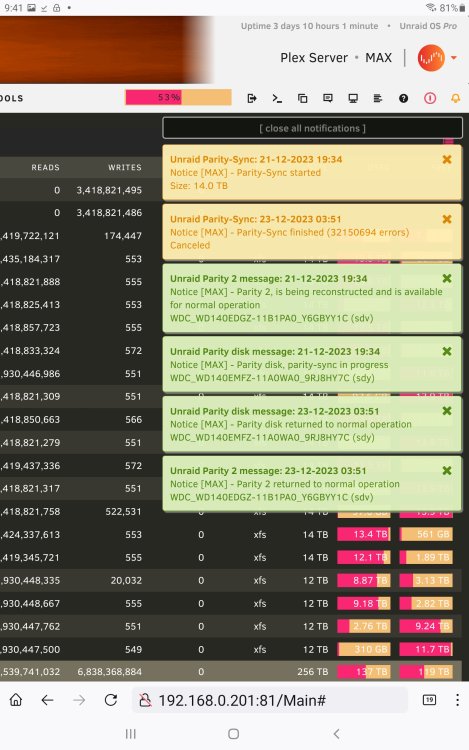The width and height of the screenshot is (469, 750).
Task: Click close all notifications button
Action: 313,128
